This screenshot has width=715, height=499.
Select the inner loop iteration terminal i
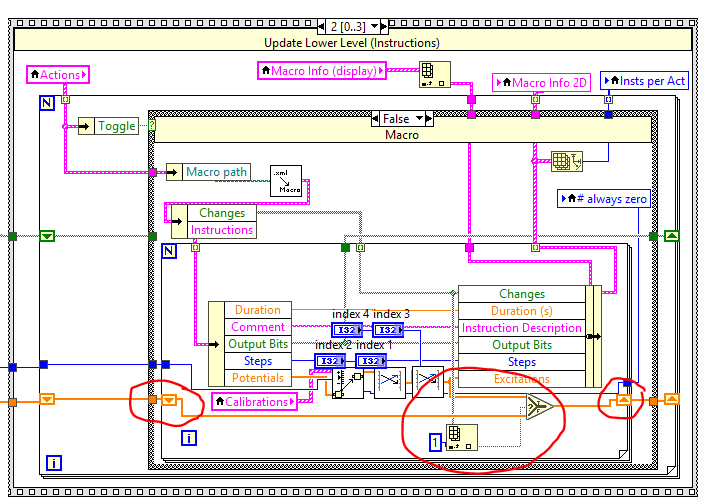189,438
